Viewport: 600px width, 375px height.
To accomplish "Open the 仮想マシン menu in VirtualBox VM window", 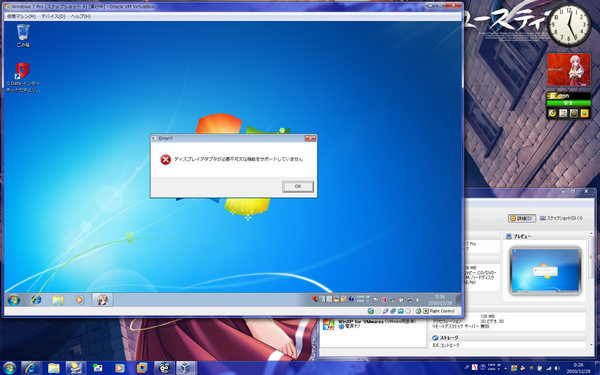I will coord(21,16).
